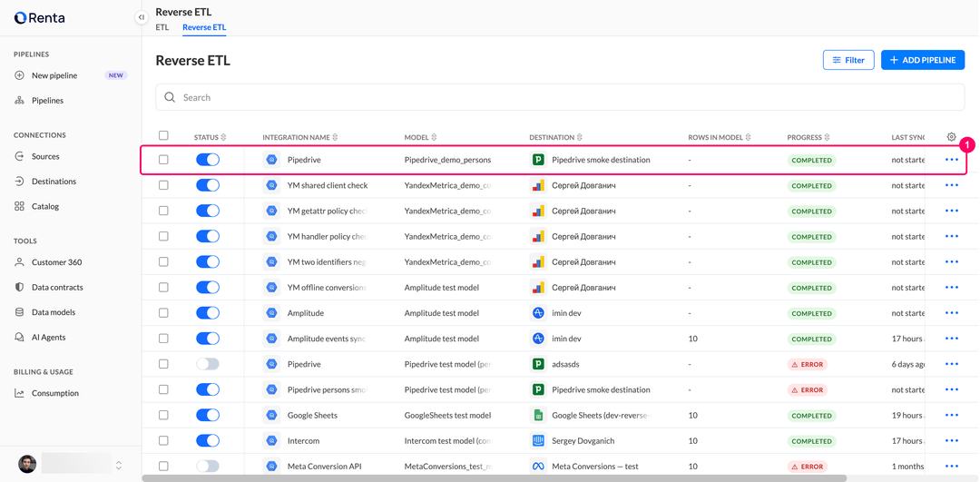
Task: Click the integration icon next to Google Sheets name
Action: click(272, 415)
